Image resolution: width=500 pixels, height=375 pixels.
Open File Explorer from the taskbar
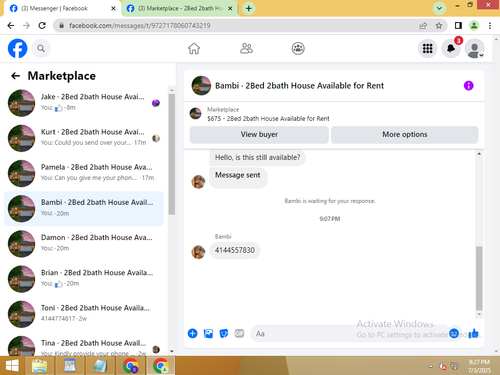click(x=40, y=366)
